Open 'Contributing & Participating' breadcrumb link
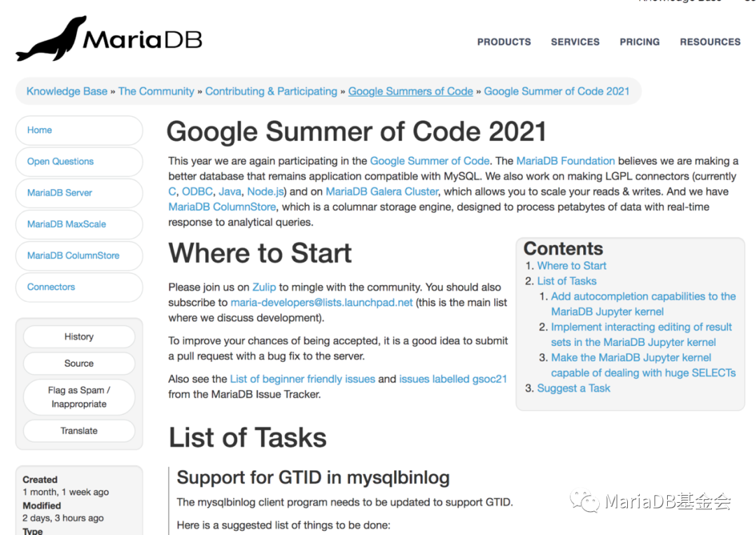 271,91
